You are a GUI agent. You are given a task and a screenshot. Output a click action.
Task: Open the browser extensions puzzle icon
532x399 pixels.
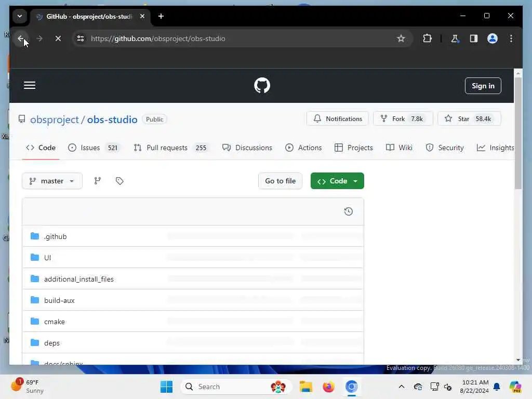tap(427, 38)
